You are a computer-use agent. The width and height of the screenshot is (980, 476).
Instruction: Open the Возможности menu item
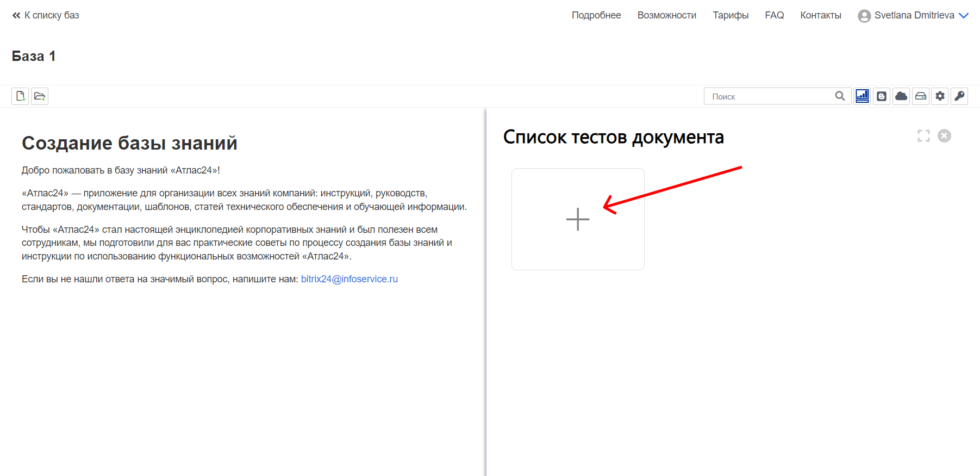point(667,15)
